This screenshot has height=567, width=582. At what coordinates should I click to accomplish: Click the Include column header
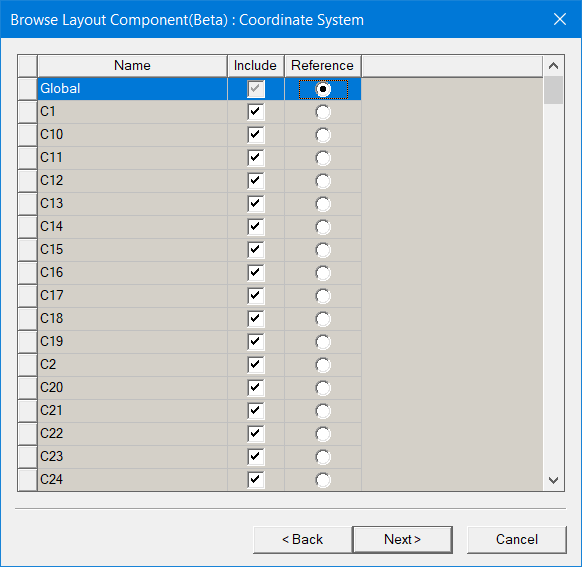[256, 66]
